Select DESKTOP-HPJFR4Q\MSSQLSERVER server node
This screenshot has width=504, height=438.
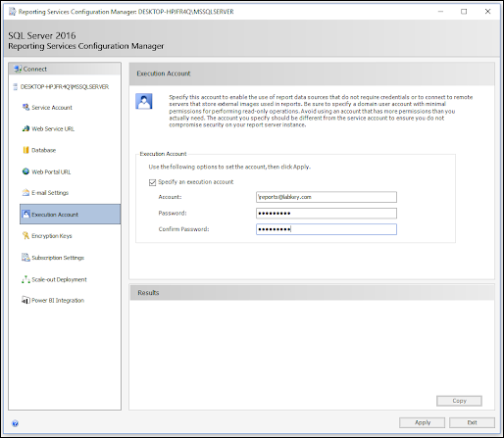[65, 87]
